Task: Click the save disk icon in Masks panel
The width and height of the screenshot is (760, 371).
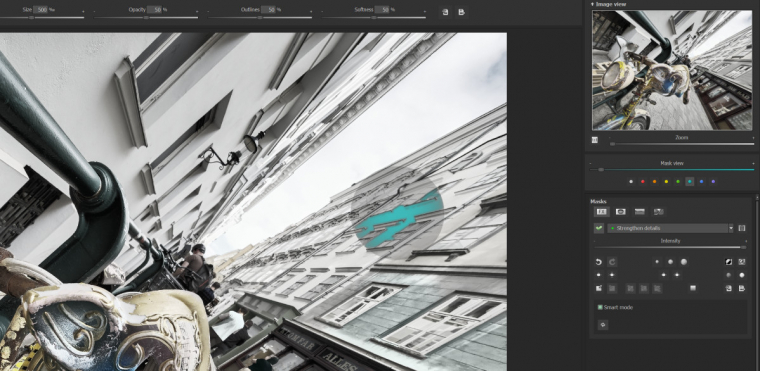Action: 742,288
